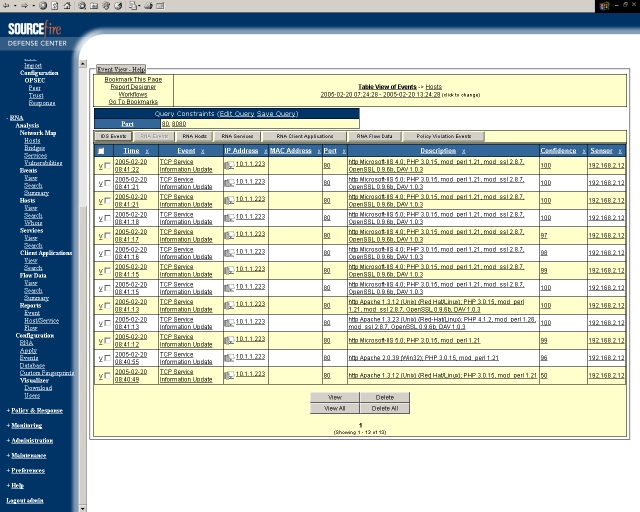Expand the Preferences sidebar section
This screenshot has width=640, height=512.
[26, 471]
